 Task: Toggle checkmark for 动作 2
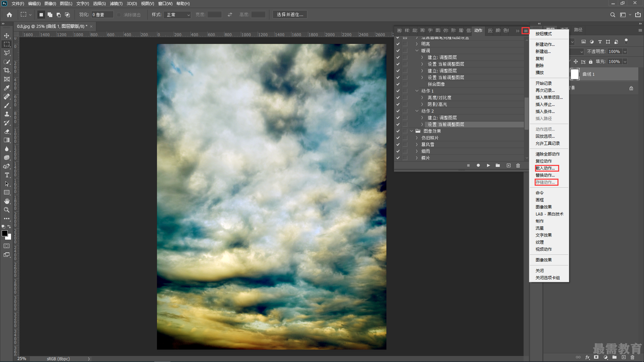[398, 111]
